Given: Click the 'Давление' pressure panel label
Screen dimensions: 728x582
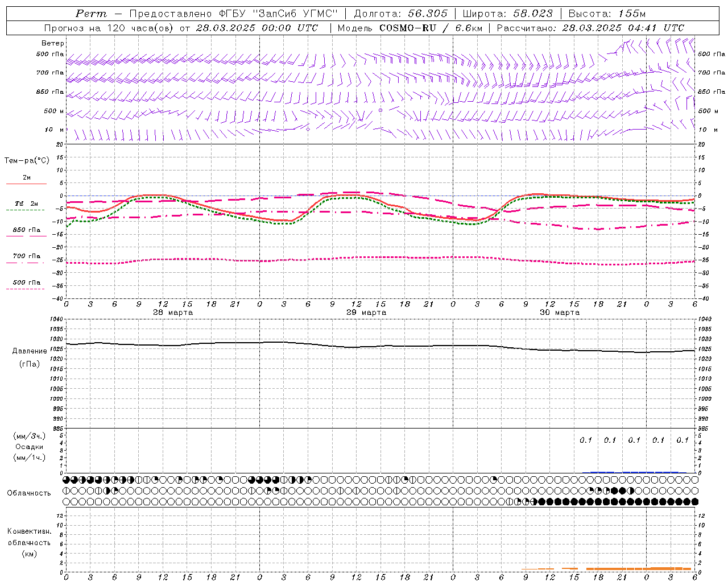Looking at the screenshot, I should (30, 351).
